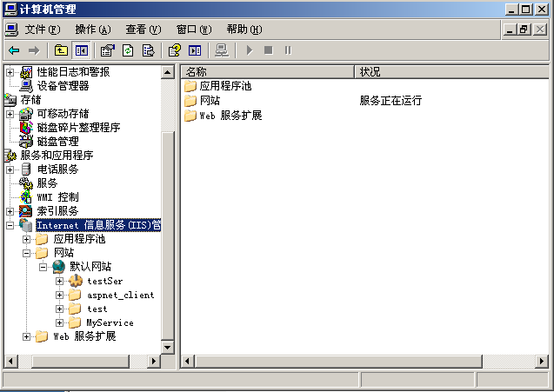Image resolution: width=554 pixels, height=392 pixels.
Task: Open Properties from the toolbar icon
Action: 108,50
